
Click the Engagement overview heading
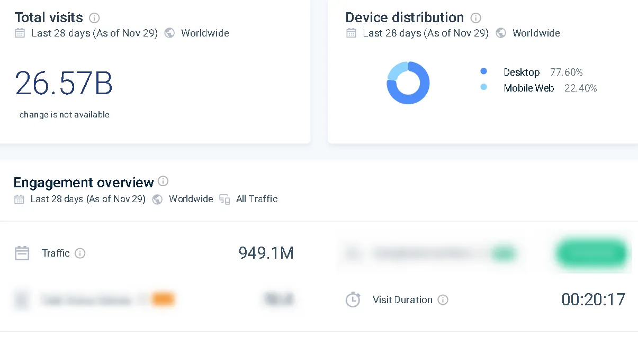[x=84, y=183]
